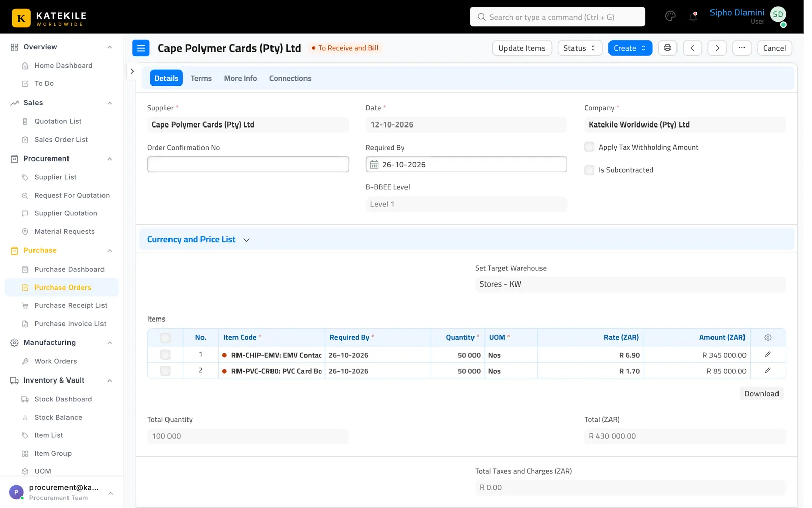Click the blue sidebar menu icon
812x508 pixels.
tap(141, 48)
